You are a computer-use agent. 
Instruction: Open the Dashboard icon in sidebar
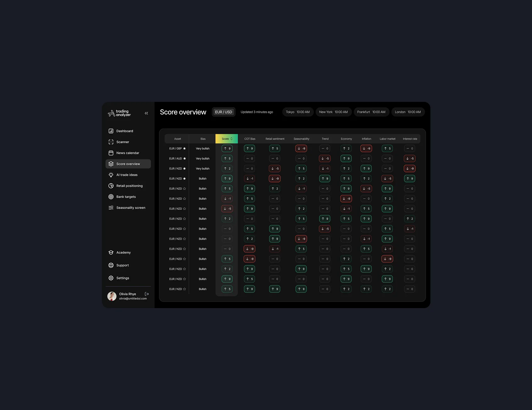point(111,131)
